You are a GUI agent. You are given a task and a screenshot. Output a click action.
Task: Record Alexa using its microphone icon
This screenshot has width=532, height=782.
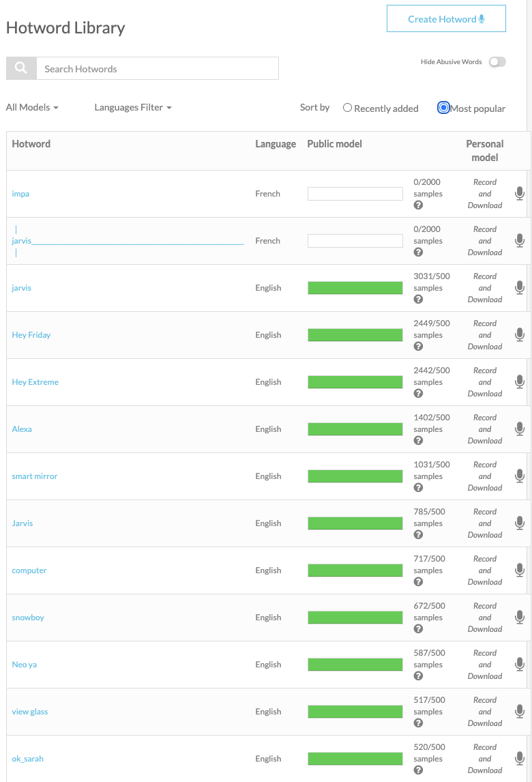[520, 429]
